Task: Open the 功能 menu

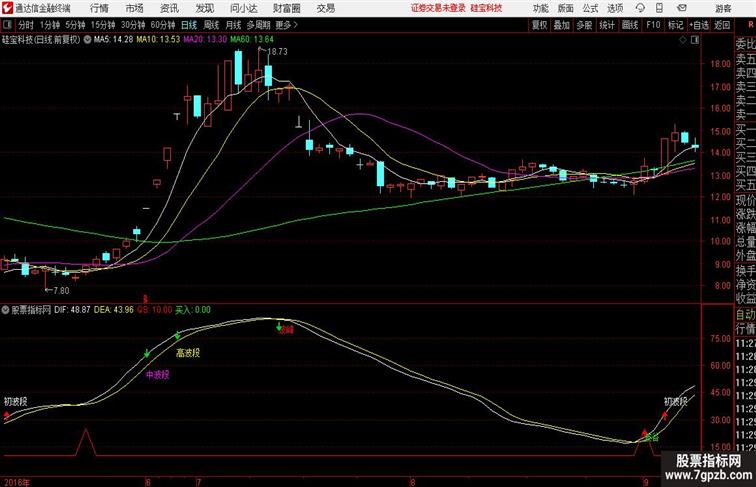Action: pos(540,8)
